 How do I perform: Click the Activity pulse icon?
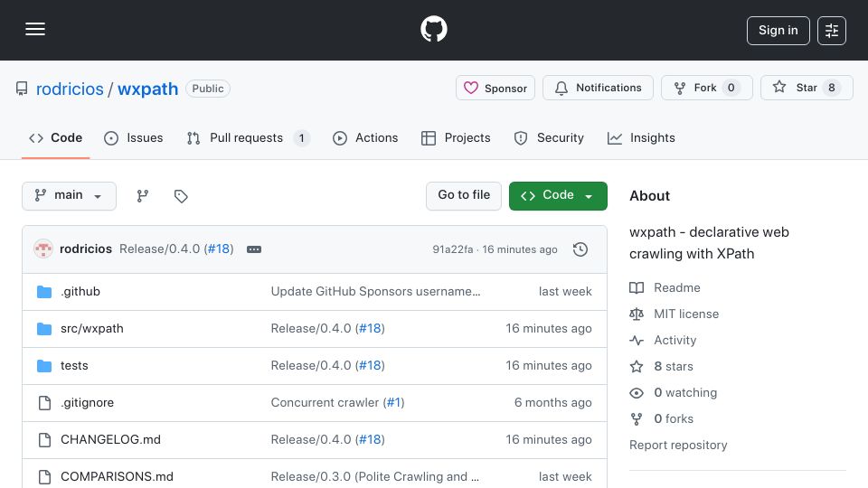[x=637, y=341]
